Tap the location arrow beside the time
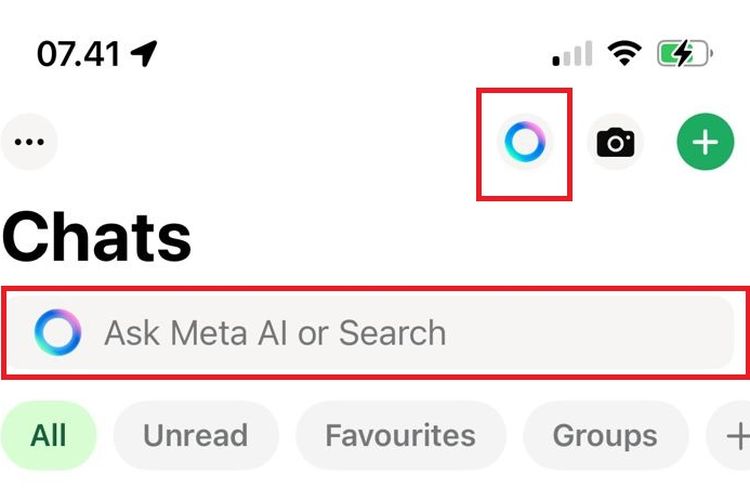Viewport: 750px width, 500px height. (x=145, y=52)
